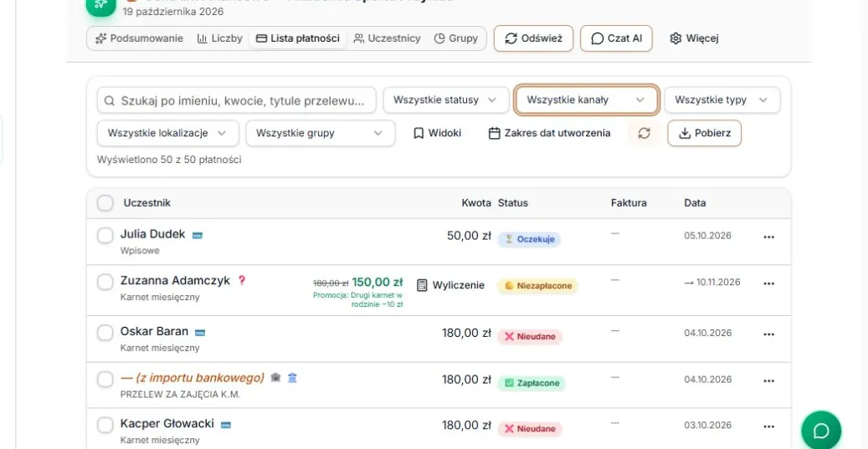Open the floating chat bubble button
The height and width of the screenshot is (449, 868).
tap(821, 431)
